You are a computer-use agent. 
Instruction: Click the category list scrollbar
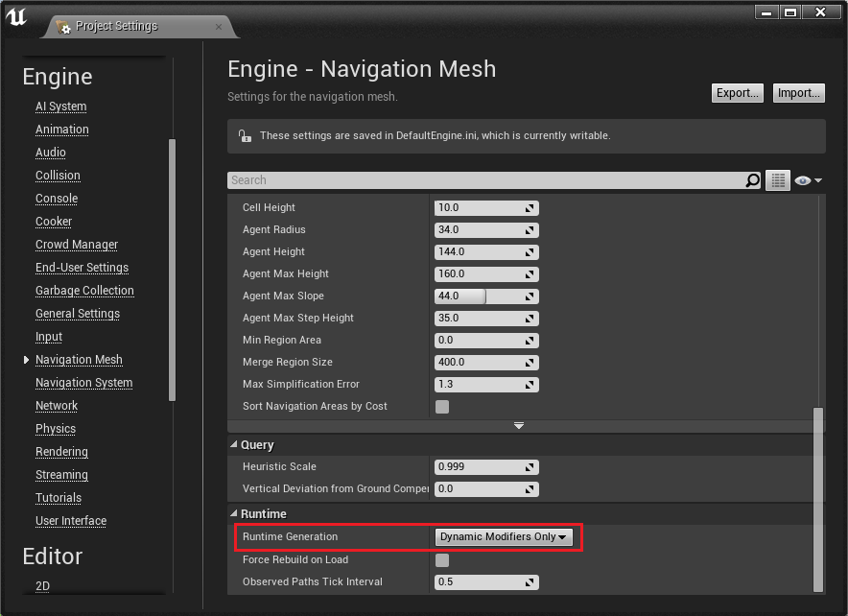[x=172, y=270]
